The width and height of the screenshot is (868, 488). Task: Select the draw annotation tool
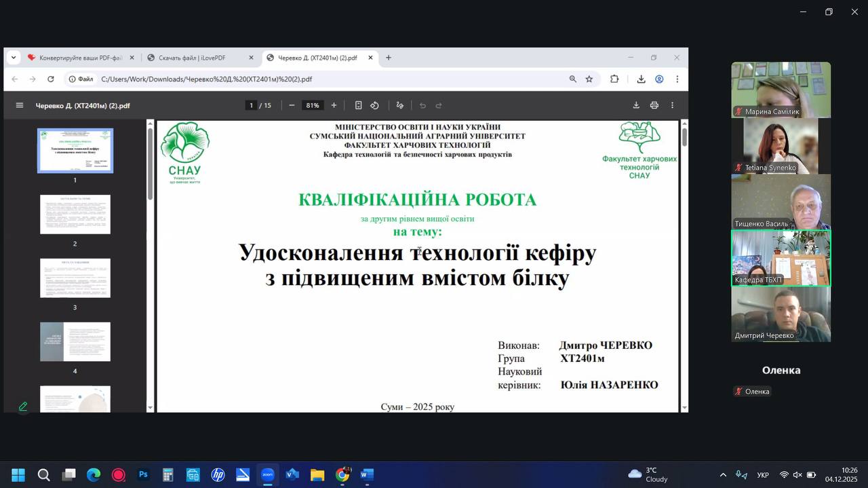point(399,105)
